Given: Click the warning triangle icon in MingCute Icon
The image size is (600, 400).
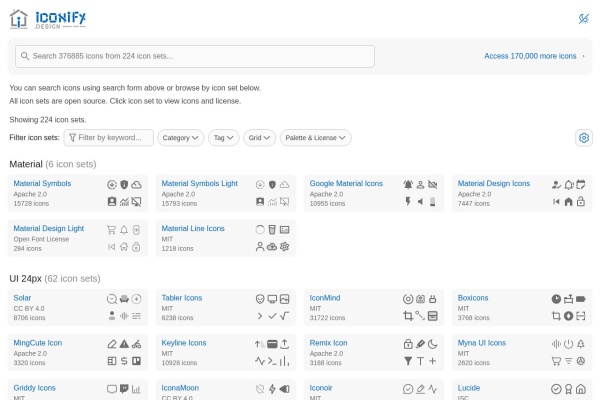Looking at the screenshot, I should pos(124,344).
